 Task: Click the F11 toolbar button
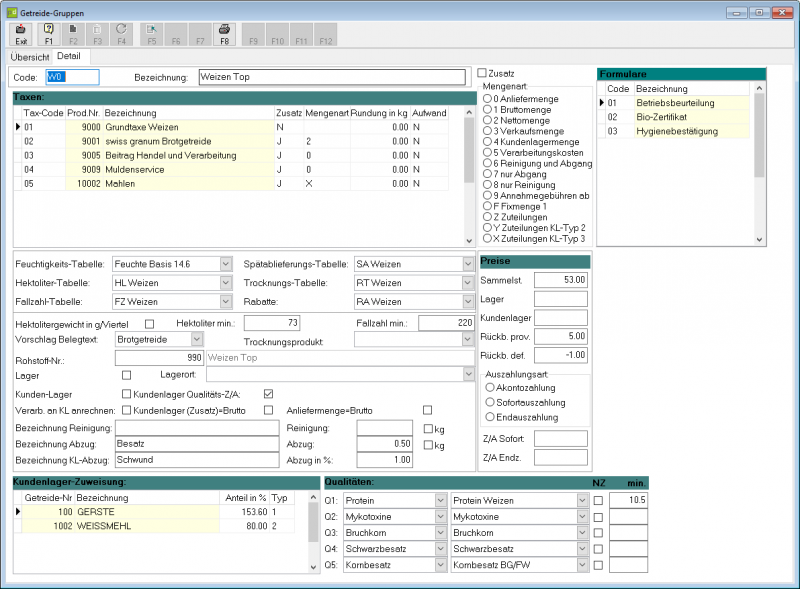coord(302,34)
